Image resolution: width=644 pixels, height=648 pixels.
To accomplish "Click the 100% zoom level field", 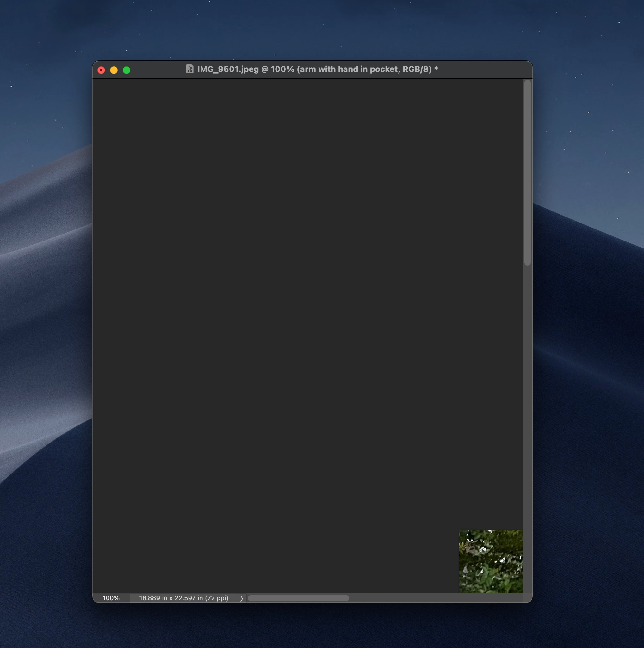I will [x=111, y=598].
